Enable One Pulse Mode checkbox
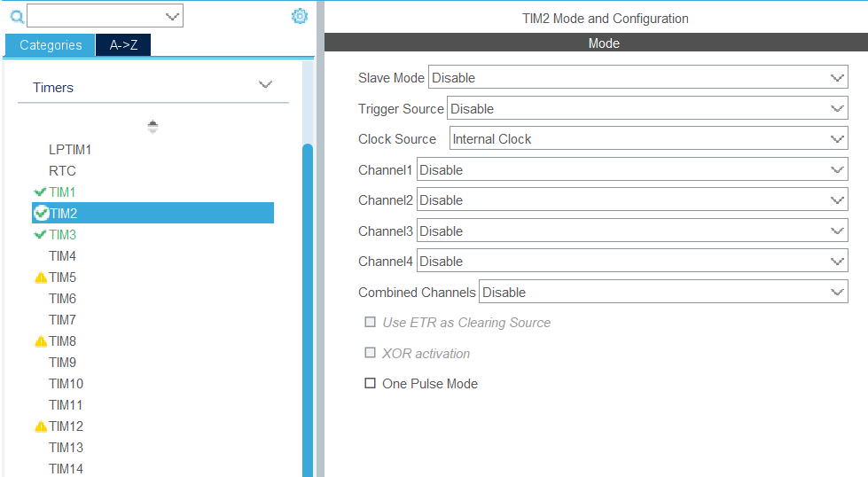Screen dimensions: 868x477 point(371,384)
